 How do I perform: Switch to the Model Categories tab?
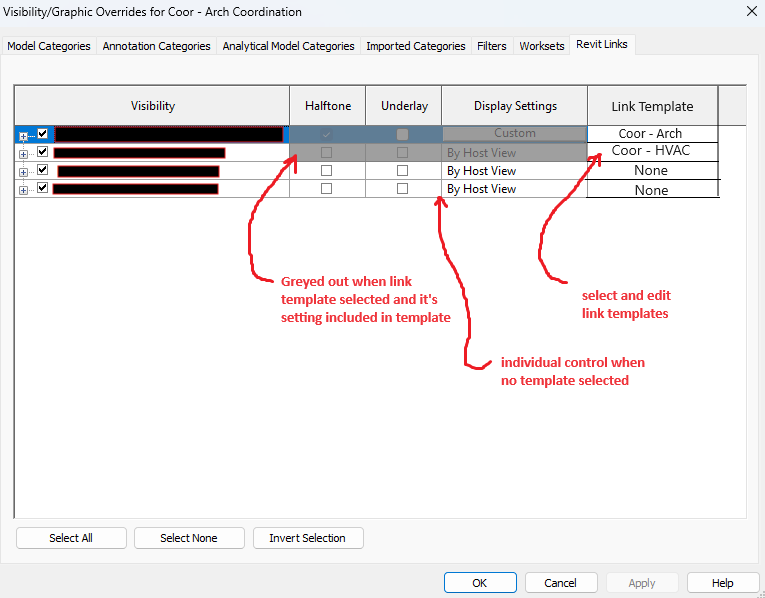[x=49, y=46]
